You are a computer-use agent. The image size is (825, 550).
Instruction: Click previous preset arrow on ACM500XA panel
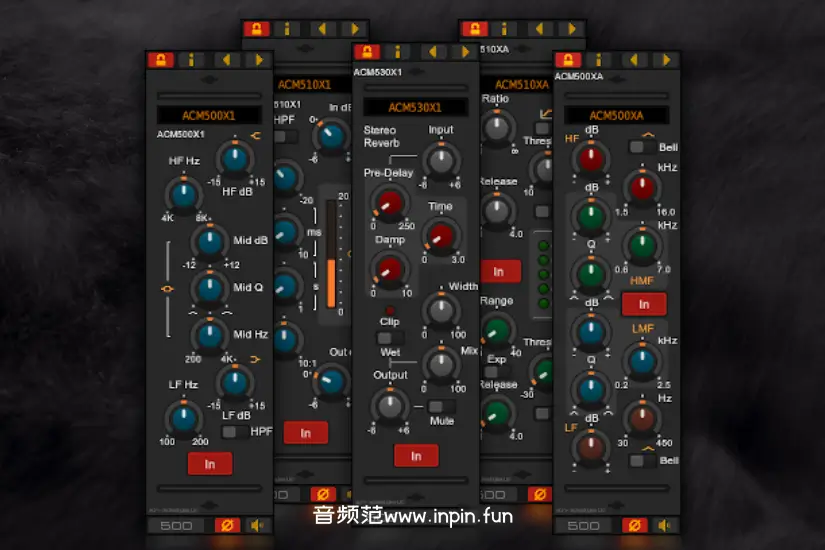[634, 60]
